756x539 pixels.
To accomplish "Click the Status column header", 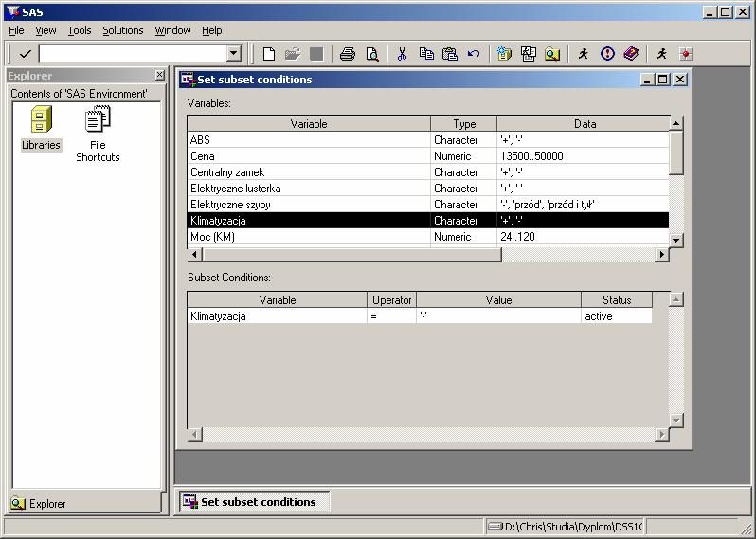I will pyautogui.click(x=617, y=300).
